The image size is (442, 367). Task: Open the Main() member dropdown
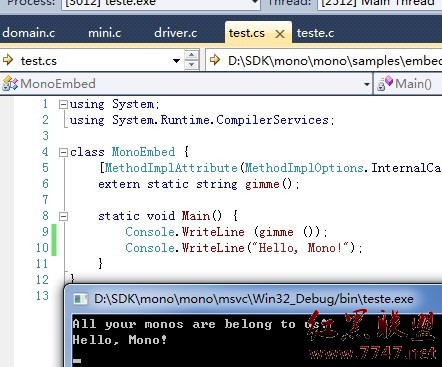click(x=413, y=84)
